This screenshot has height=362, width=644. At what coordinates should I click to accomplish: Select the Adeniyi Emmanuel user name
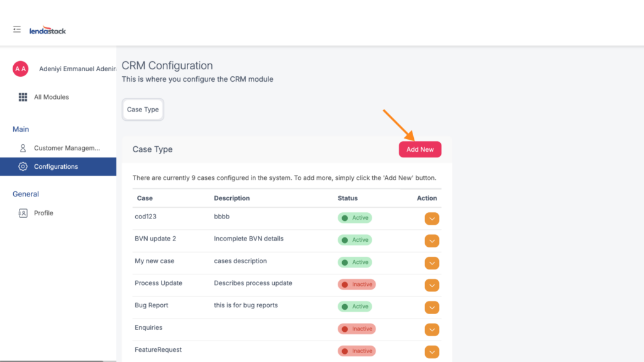[x=77, y=69]
